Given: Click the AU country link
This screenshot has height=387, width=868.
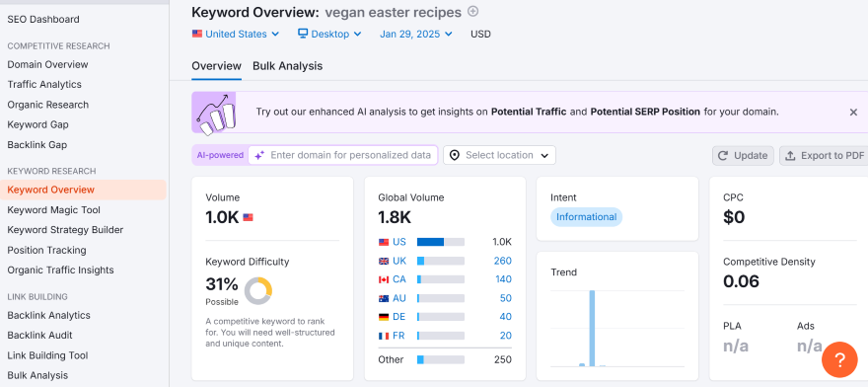Looking at the screenshot, I should tap(399, 298).
